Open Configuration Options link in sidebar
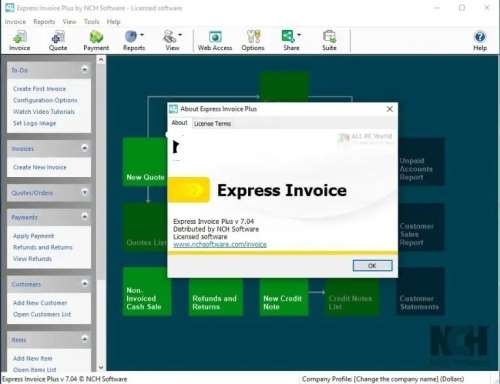Image resolution: width=500 pixels, height=384 pixels. [45, 100]
